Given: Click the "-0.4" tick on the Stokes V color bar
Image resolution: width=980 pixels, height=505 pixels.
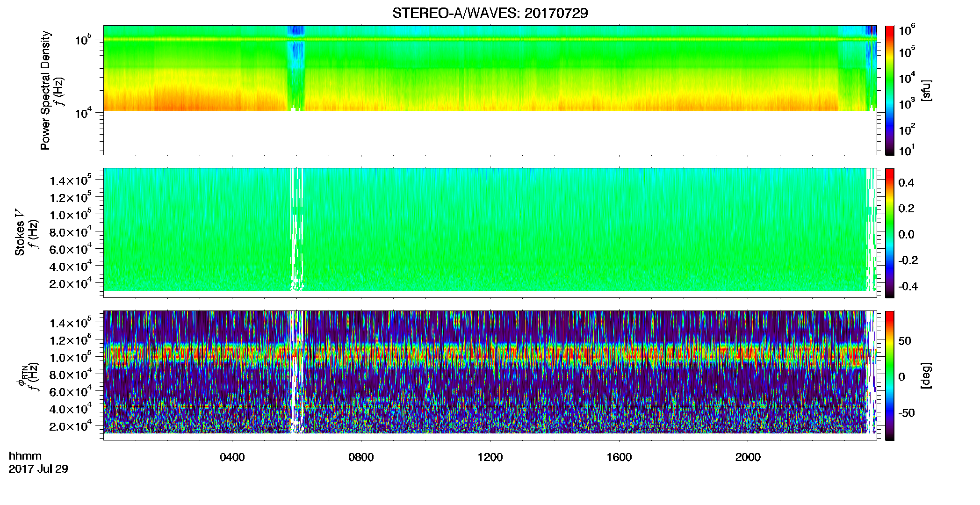Looking at the screenshot, I should (x=908, y=286).
